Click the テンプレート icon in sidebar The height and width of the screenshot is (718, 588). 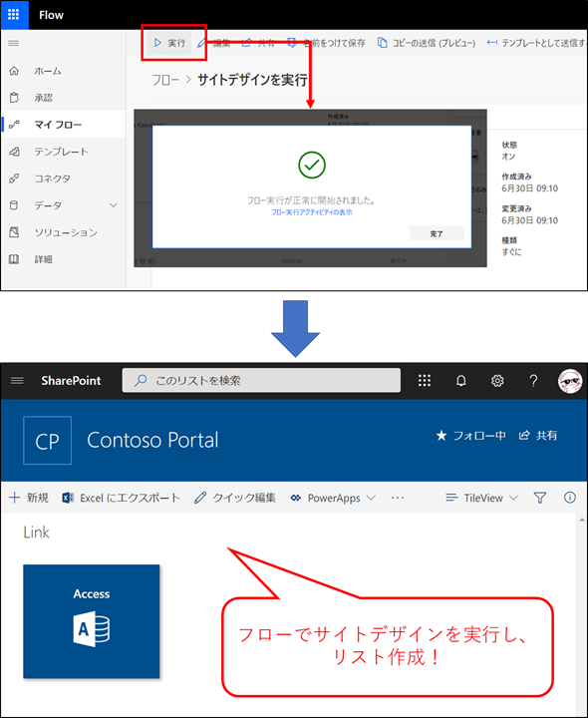coord(14,152)
